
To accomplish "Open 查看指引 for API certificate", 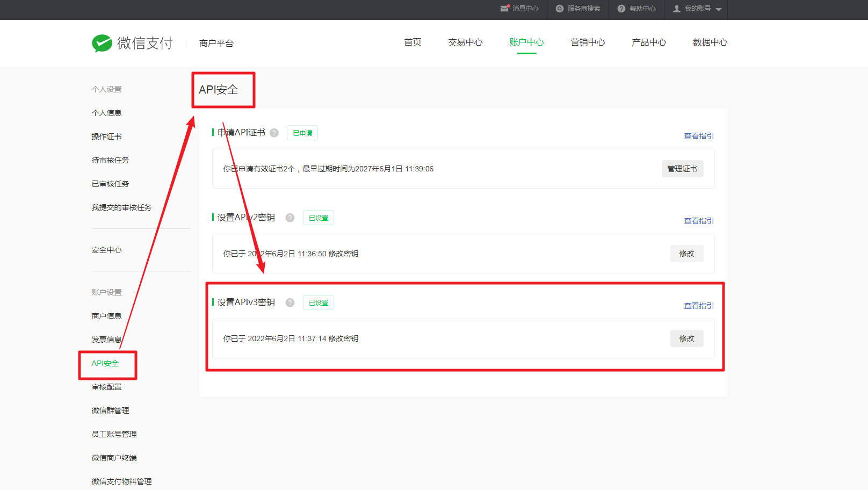I will 699,136.
